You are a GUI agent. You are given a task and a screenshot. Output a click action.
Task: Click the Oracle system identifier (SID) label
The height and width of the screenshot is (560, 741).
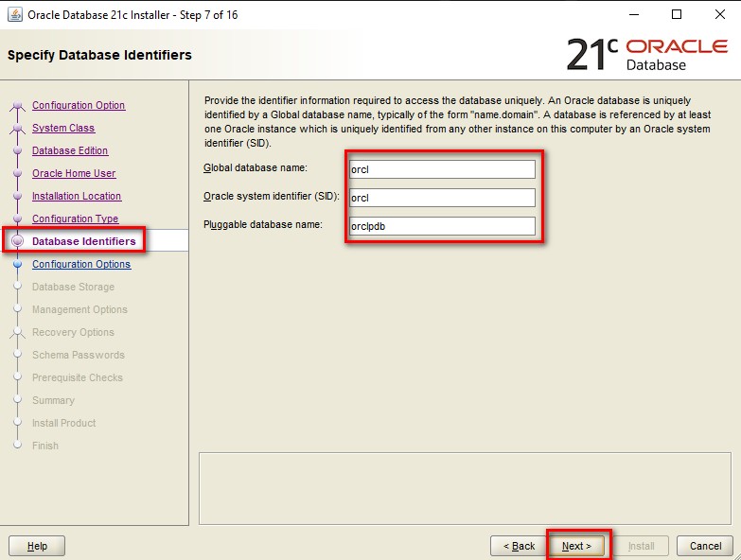[272, 196]
